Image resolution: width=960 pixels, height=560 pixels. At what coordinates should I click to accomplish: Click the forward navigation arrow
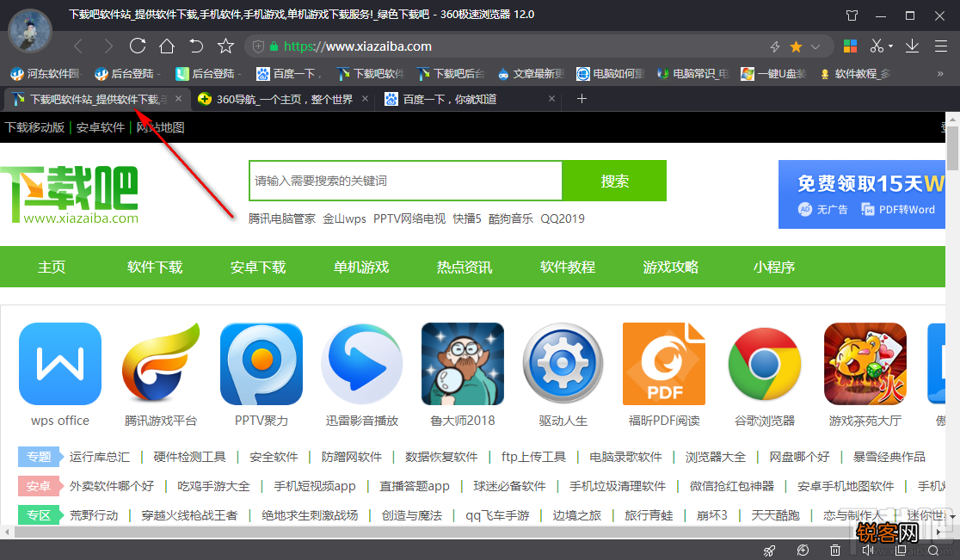click(108, 46)
